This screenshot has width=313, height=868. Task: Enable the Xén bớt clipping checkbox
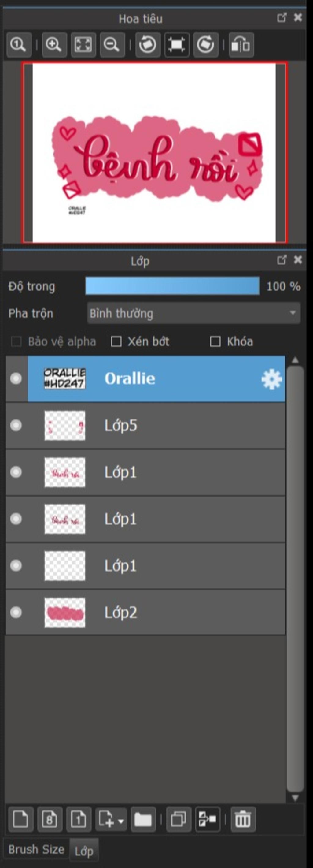(116, 341)
